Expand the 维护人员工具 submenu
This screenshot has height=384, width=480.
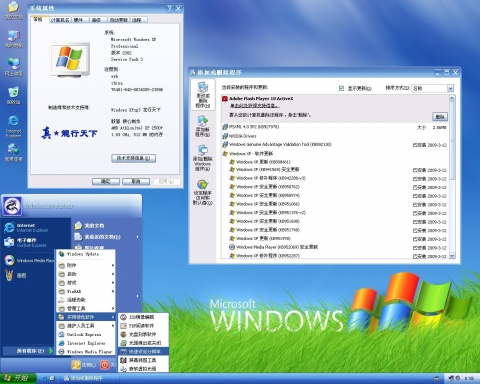(86, 326)
